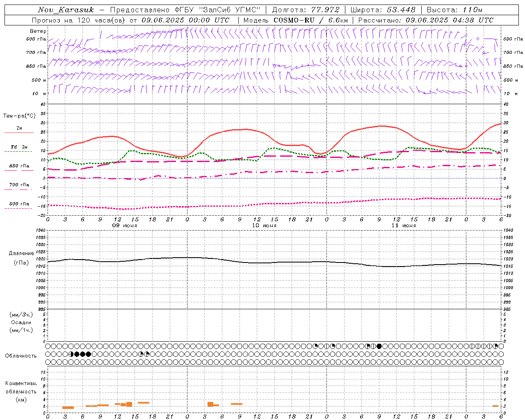Screen dimensions: 525x420
Task: Select the 'Модель COSMO-RU / 6.6км' text
Action: point(295,20)
